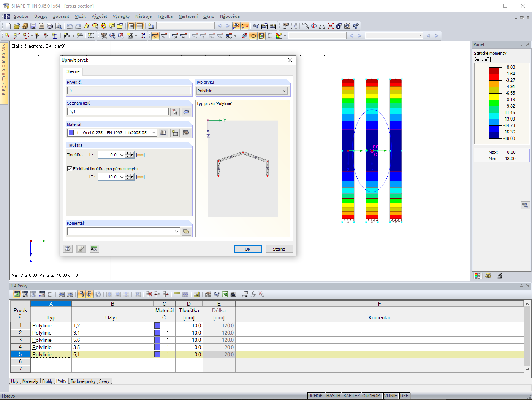Switch to the Materiály table tab
This screenshot has height=400, width=532.
(30, 381)
